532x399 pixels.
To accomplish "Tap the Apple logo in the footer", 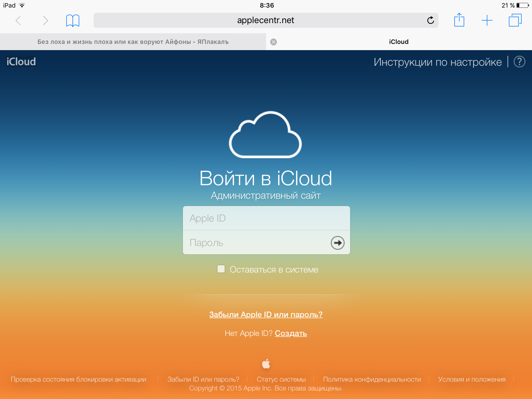I will click(266, 363).
